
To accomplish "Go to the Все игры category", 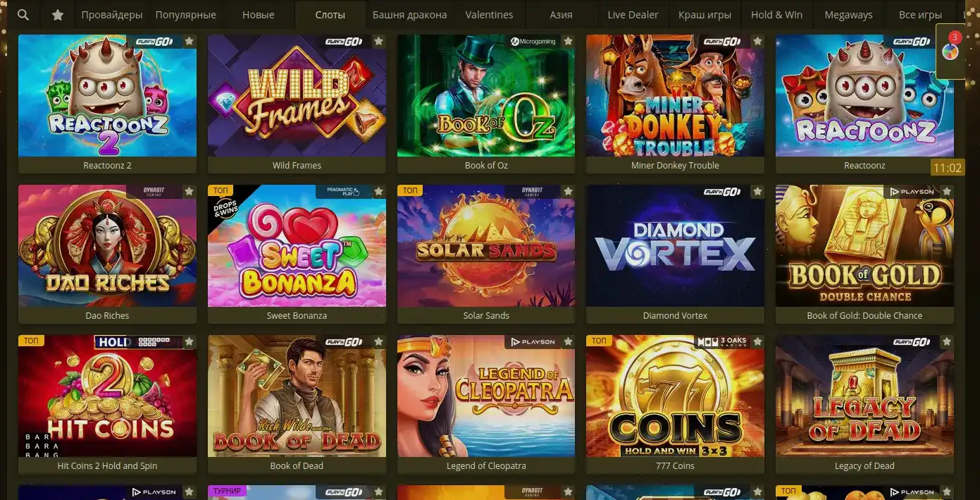I will pos(920,15).
